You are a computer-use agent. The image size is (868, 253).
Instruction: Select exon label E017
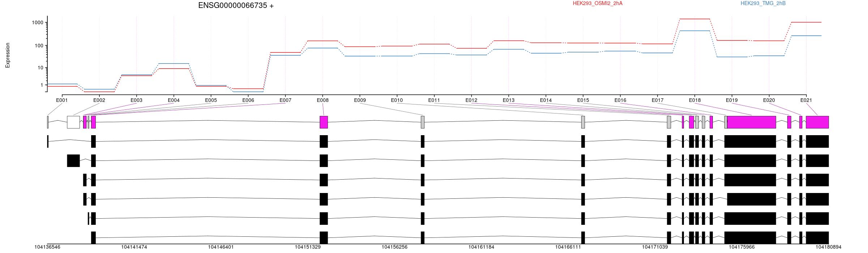click(x=658, y=100)
